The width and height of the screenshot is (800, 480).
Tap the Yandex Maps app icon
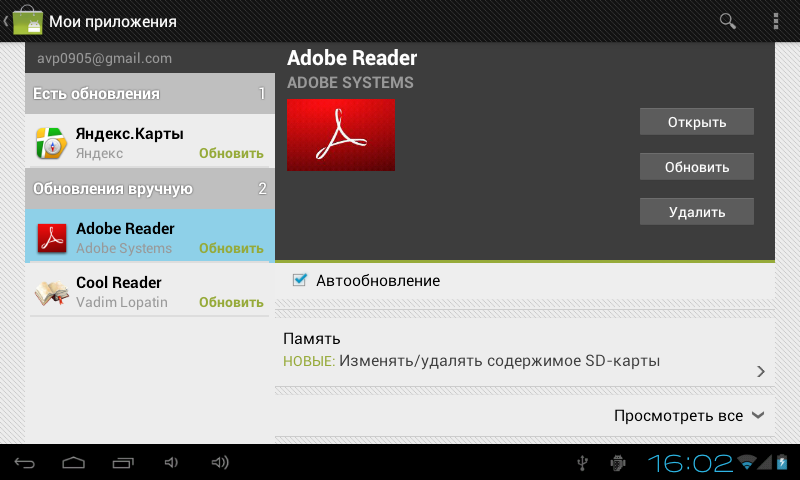point(51,143)
